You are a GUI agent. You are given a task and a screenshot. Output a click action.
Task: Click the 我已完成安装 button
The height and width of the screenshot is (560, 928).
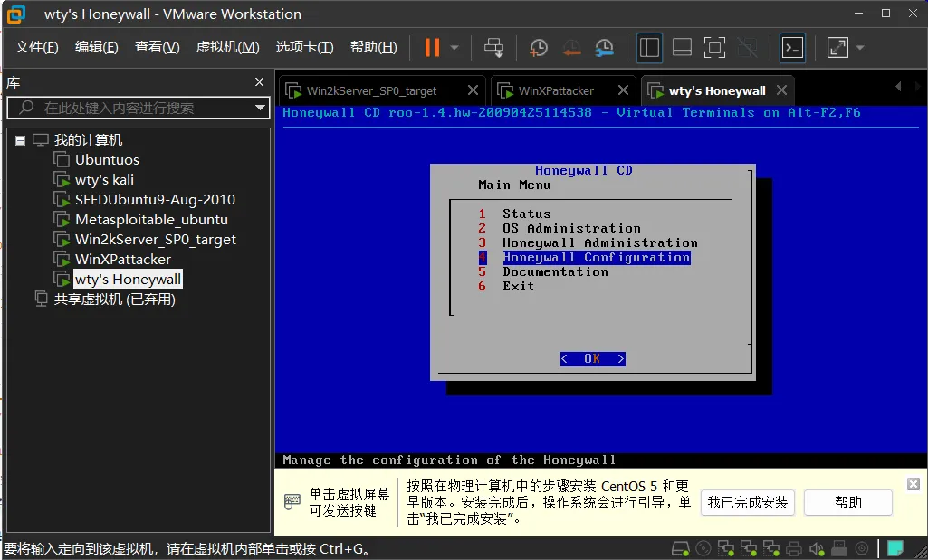[x=748, y=503]
